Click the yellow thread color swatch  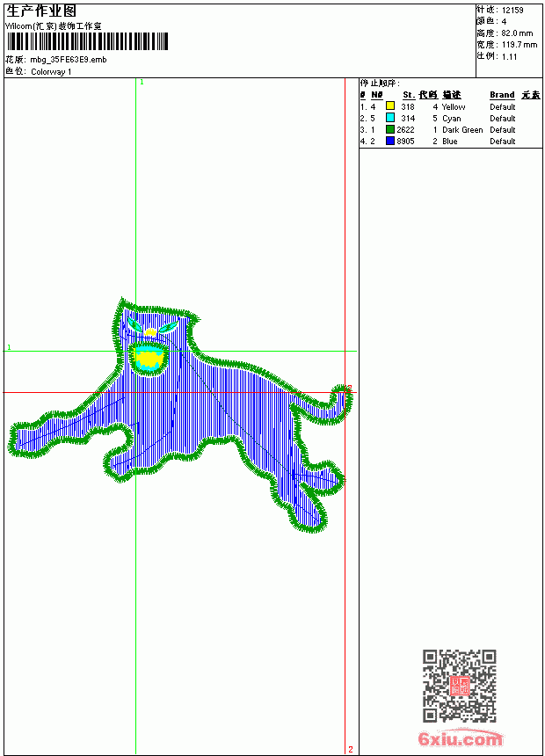click(x=390, y=106)
